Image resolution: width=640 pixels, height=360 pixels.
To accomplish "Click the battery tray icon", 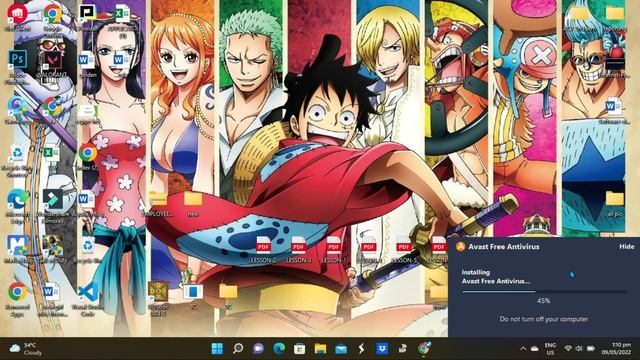I will coord(591,349).
